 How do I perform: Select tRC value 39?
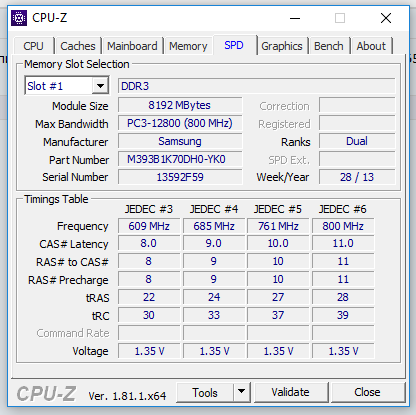[x=343, y=315]
